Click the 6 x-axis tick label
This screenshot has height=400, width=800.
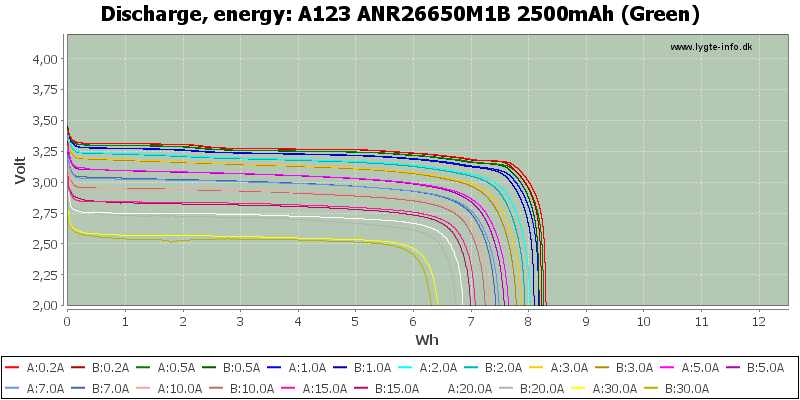(x=413, y=321)
